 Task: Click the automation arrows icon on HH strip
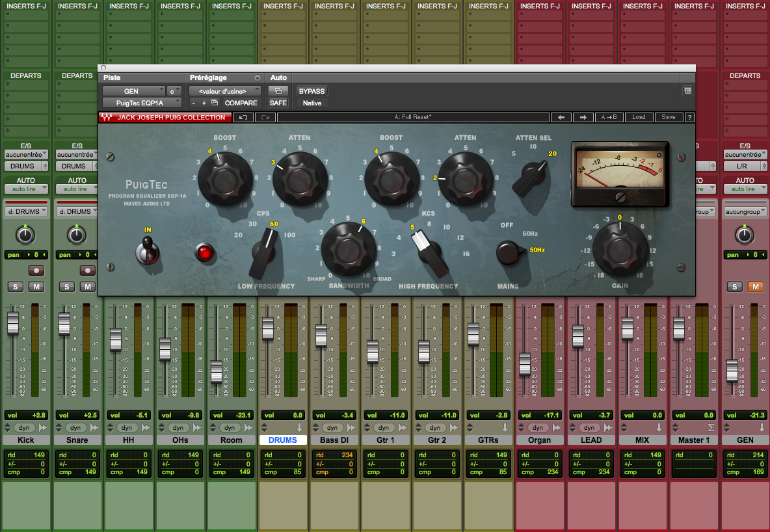[x=146, y=428]
